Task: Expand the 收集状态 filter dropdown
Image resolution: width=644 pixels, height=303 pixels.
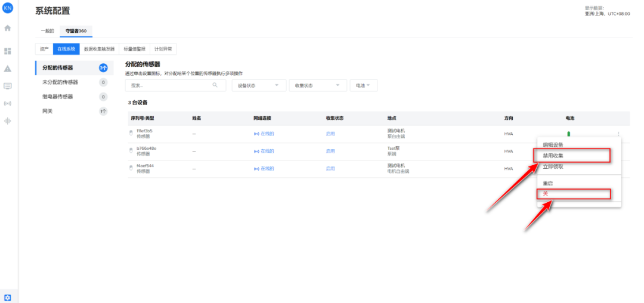Action: pos(318,85)
